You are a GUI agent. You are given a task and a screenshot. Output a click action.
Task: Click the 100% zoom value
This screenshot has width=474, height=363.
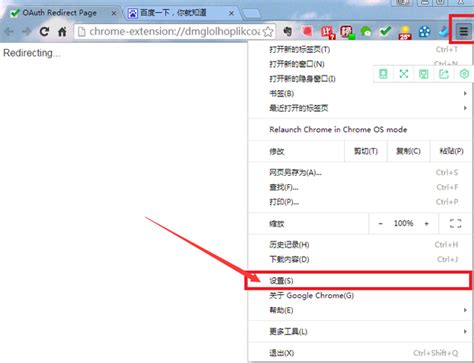point(403,223)
